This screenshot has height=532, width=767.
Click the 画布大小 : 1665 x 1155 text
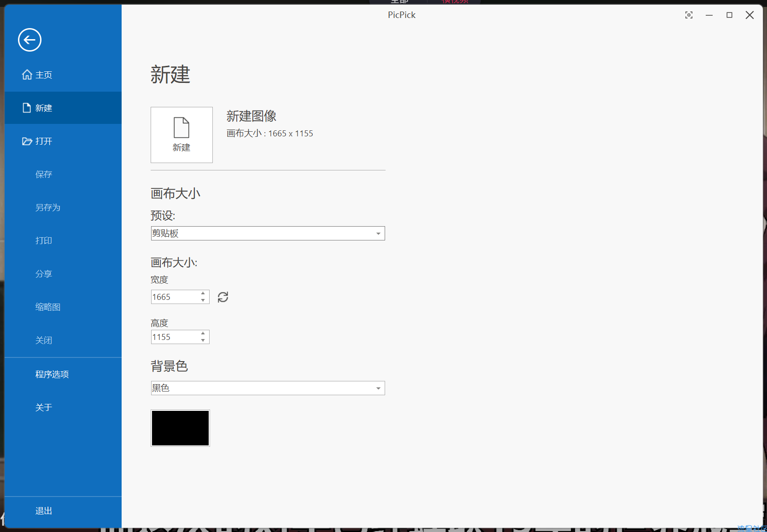click(x=269, y=133)
